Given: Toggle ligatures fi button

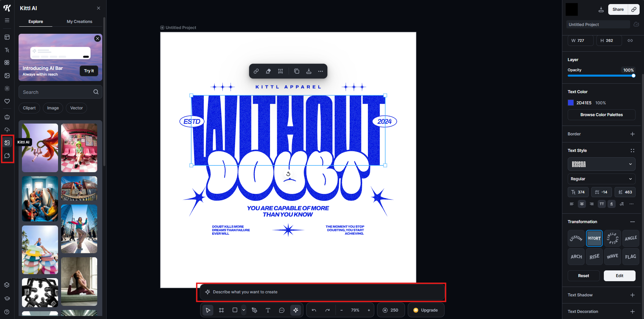Looking at the screenshot, I should point(612,204).
